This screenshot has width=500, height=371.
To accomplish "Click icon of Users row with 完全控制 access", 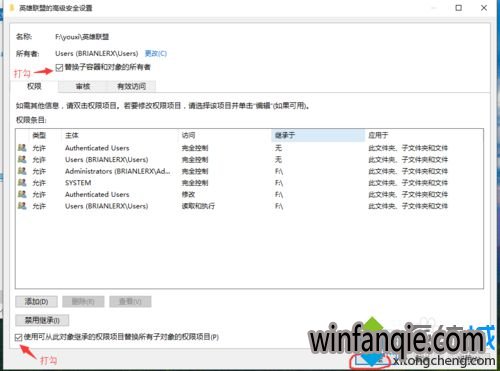I will pyautogui.click(x=22, y=159).
